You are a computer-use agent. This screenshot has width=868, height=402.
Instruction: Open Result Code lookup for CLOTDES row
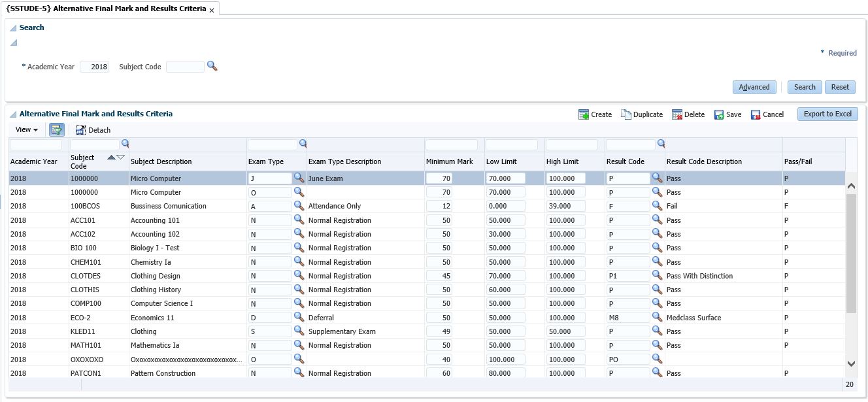tap(657, 276)
